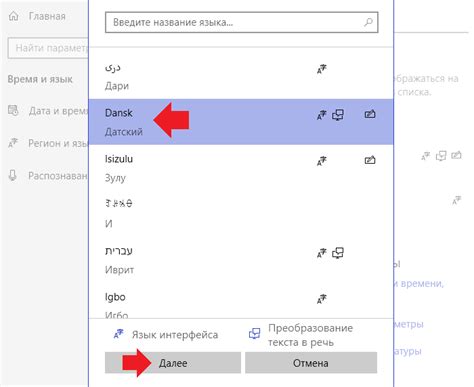Click the language name search field
The image size is (474, 387).
(x=241, y=22)
